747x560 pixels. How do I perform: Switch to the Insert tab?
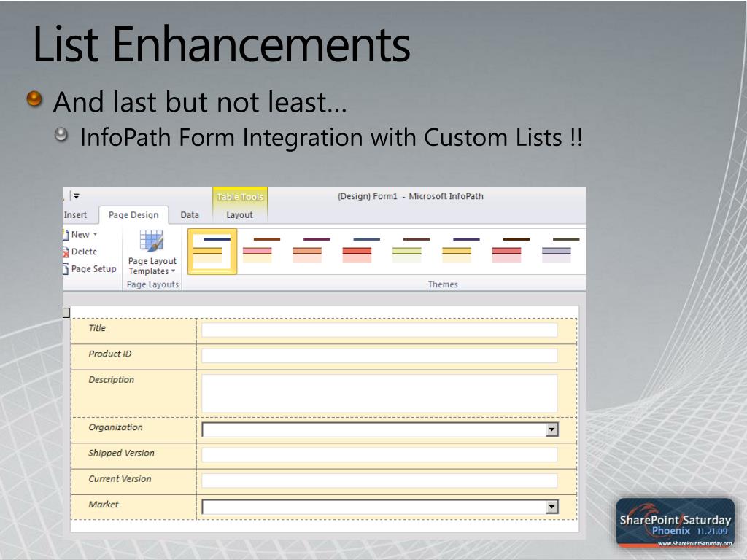click(75, 215)
